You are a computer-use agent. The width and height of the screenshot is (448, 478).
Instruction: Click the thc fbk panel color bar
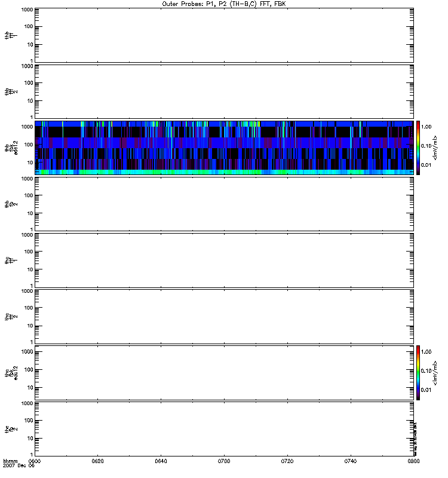pos(418,372)
